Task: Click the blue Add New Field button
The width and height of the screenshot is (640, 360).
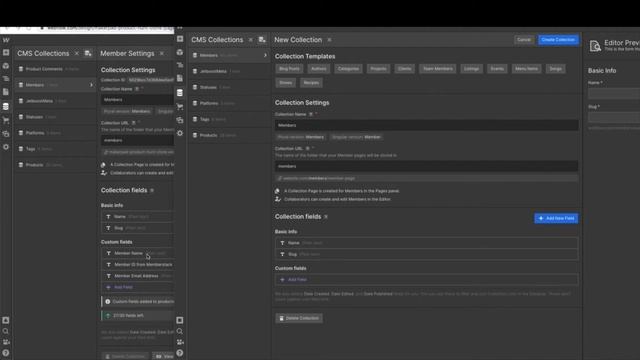Action: pyautogui.click(x=556, y=218)
